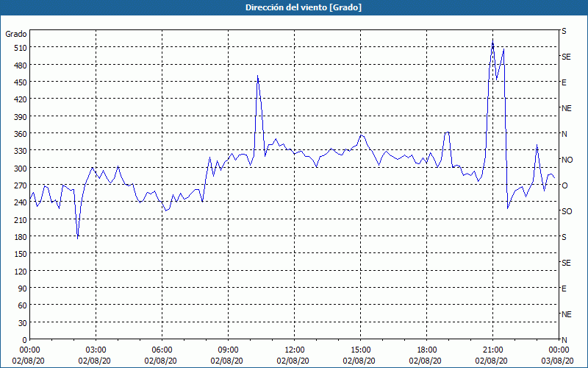Click the lowest dip near 175 after 02:00
The image size is (588, 368).
(78, 238)
